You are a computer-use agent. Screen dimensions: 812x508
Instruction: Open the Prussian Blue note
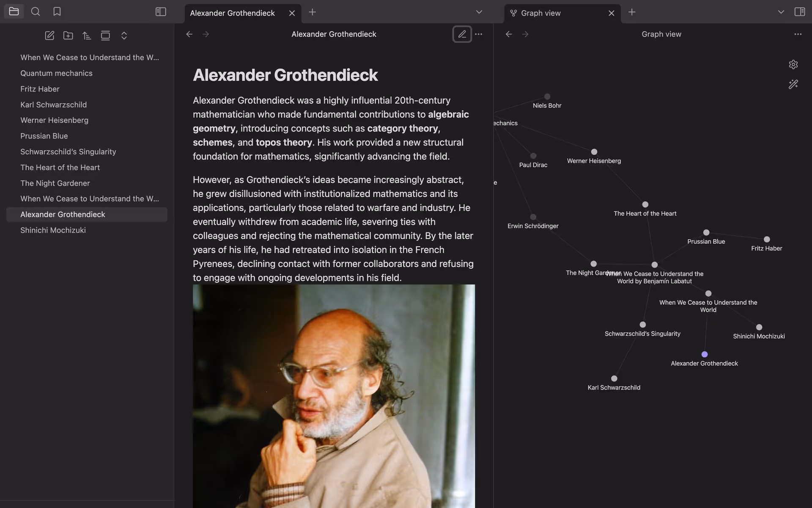point(44,136)
